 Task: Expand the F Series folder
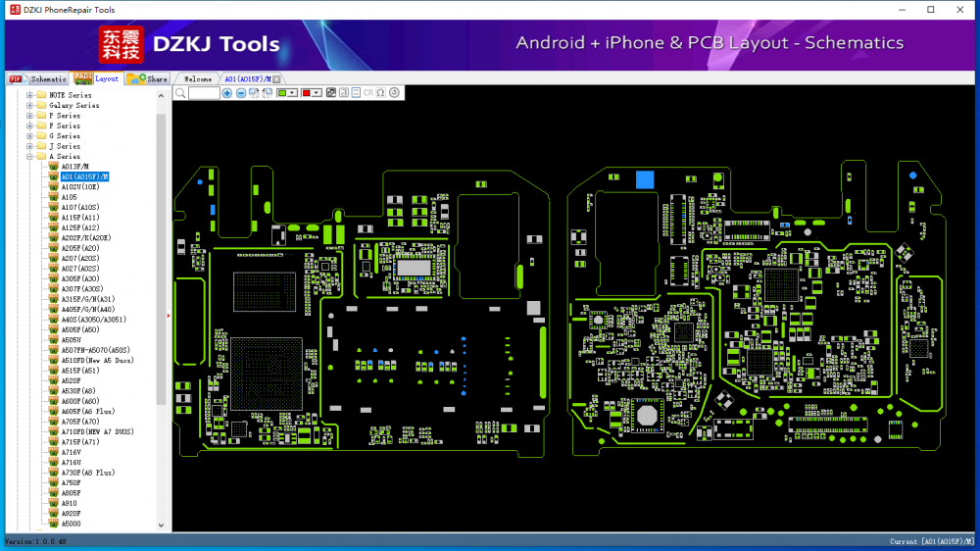[x=29, y=125]
